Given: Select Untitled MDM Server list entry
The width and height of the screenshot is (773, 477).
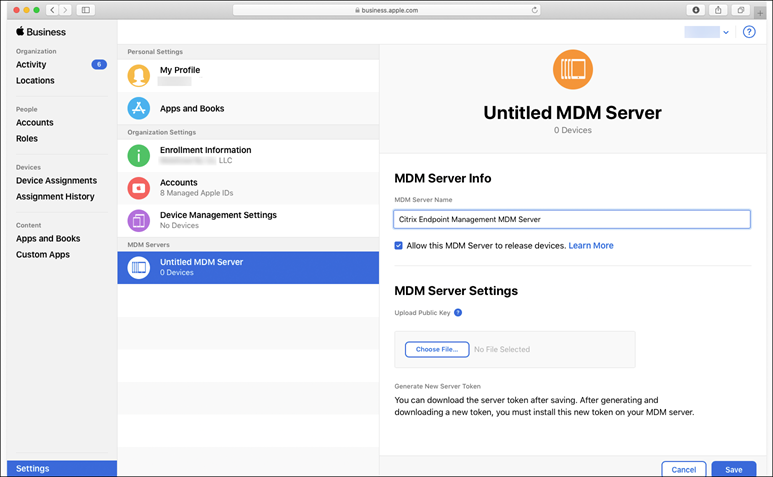Looking at the screenshot, I should [x=248, y=267].
